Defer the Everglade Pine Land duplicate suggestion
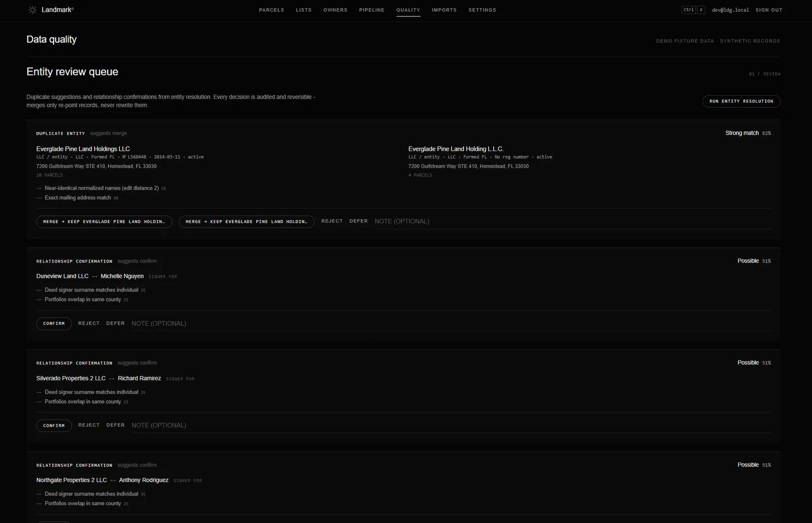Viewport: 812px width, 523px height. [x=359, y=221]
